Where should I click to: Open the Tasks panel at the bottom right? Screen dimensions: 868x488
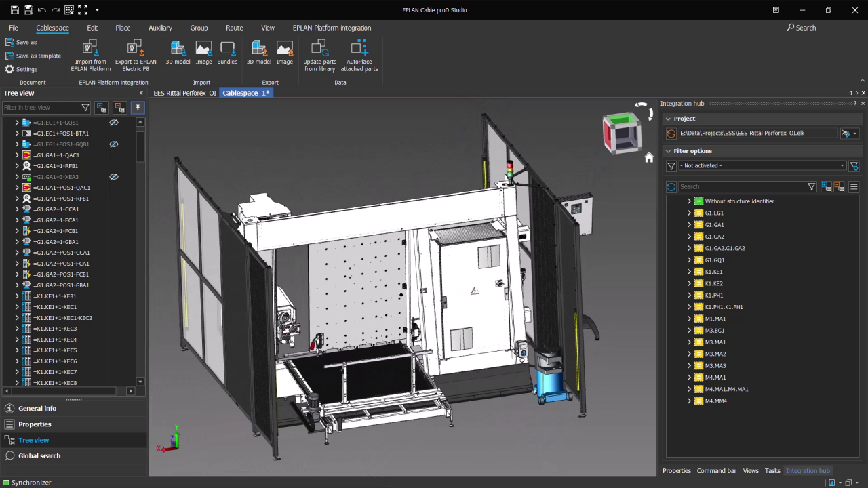pyautogui.click(x=772, y=470)
